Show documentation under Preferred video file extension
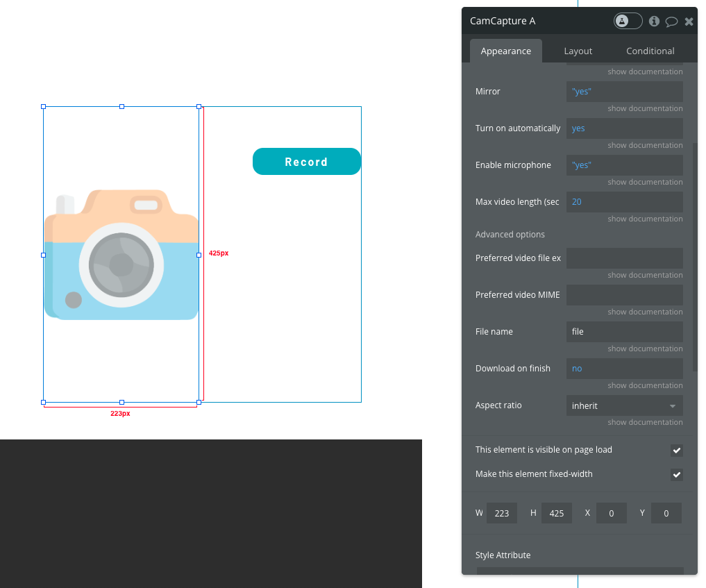706x588 pixels. tap(645, 275)
